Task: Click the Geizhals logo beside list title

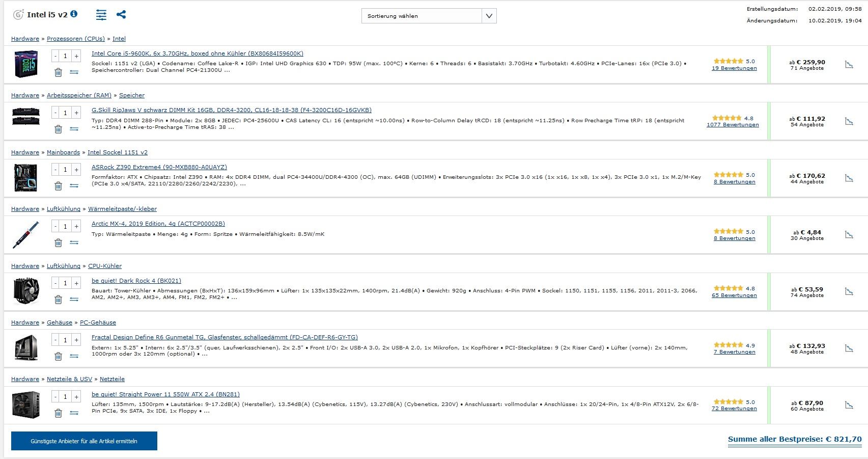Action: click(18, 14)
